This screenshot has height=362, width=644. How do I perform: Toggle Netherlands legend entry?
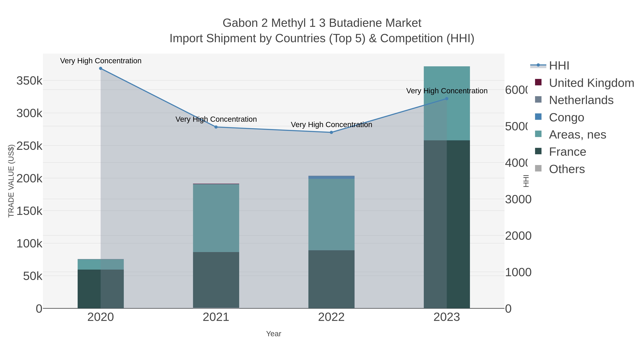coord(574,100)
